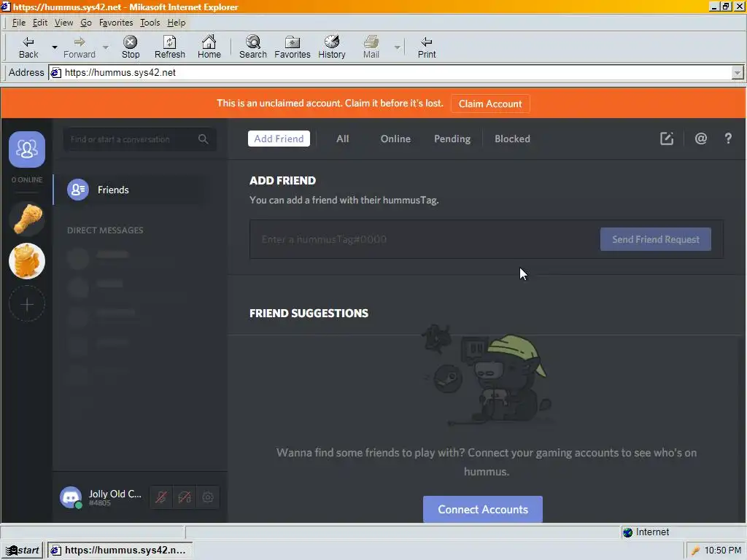Open the address bar dropdown arrow
The image size is (747, 560).
tap(737, 73)
